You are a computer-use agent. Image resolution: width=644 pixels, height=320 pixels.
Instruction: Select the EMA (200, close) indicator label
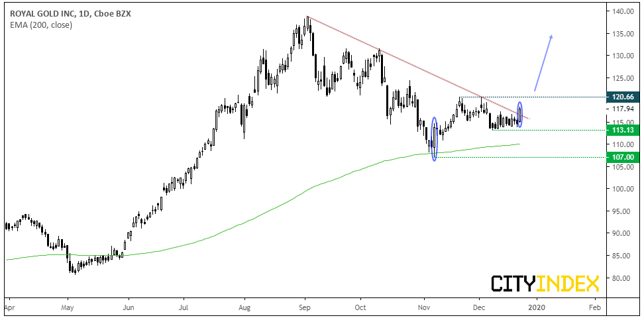(40, 25)
